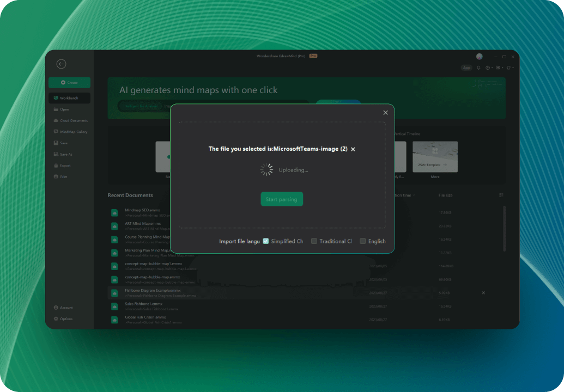Open Fishbone Diagram Example.emmx document
Viewport: 564px width, 392px height.
tap(153, 290)
